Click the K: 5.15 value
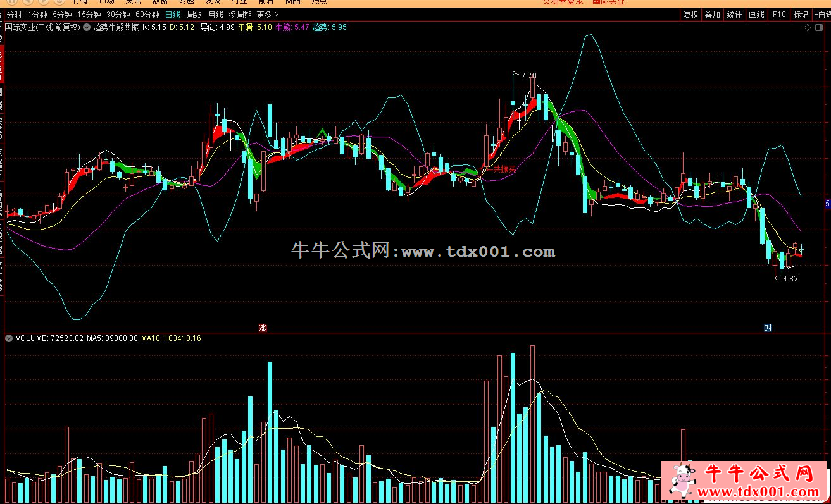 click(x=154, y=27)
